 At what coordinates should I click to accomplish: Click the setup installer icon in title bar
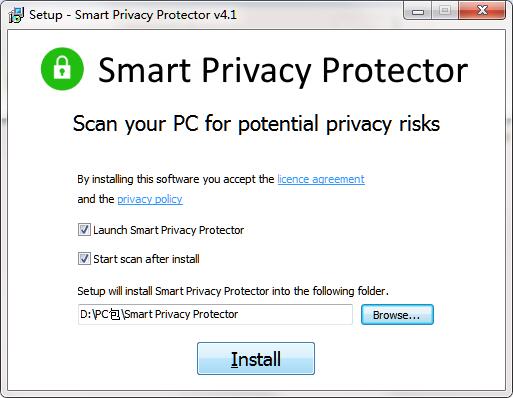pos(16,15)
